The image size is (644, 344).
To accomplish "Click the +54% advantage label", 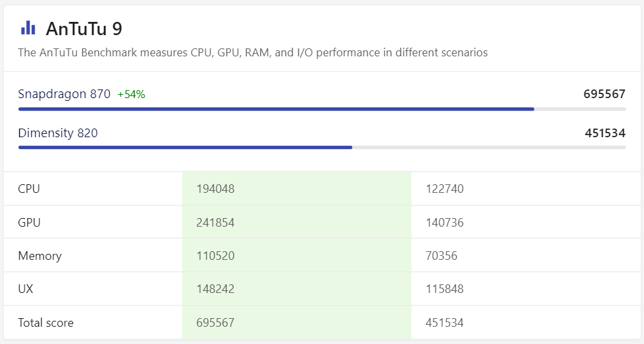I will point(132,95).
